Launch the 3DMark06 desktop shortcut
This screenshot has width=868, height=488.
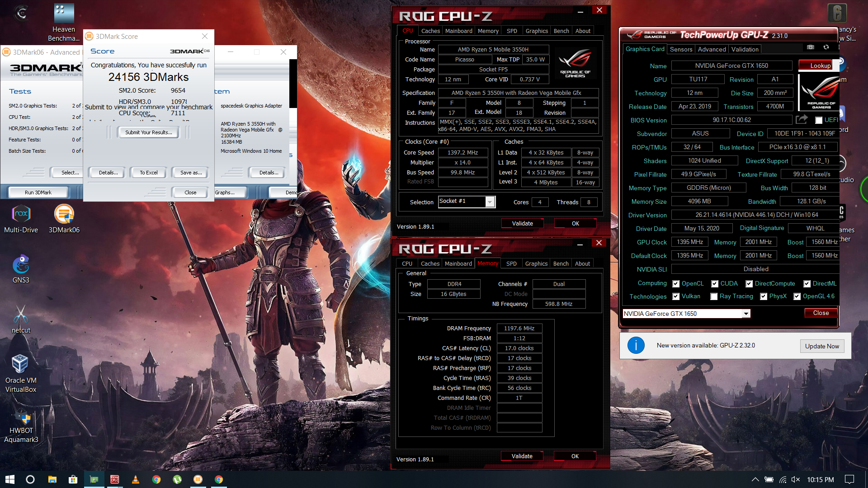64,219
